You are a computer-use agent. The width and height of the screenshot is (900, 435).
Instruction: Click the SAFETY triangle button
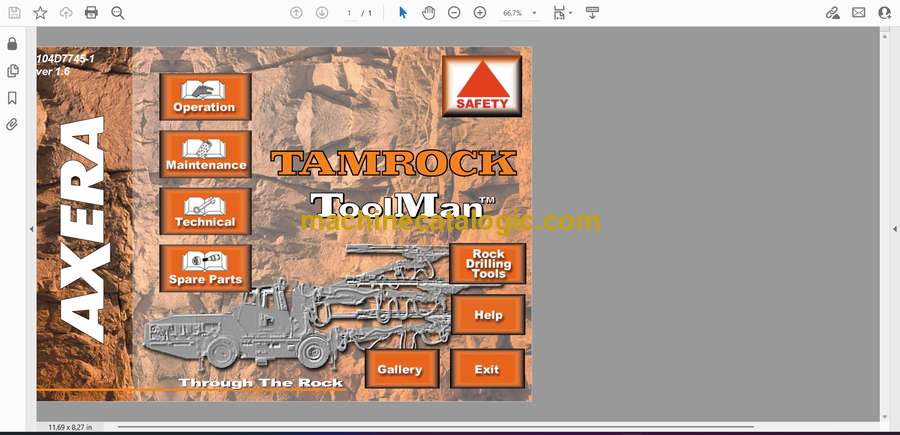pos(482,86)
